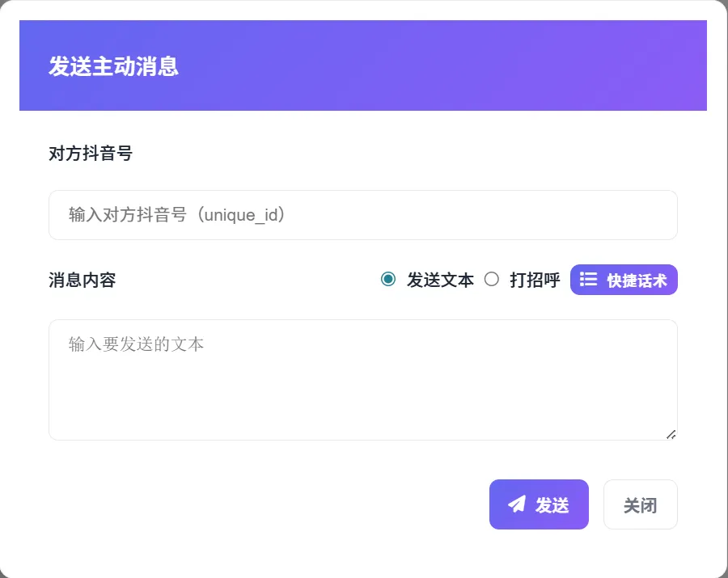Submit the message via 发送
728x578 pixels.
[x=538, y=504]
